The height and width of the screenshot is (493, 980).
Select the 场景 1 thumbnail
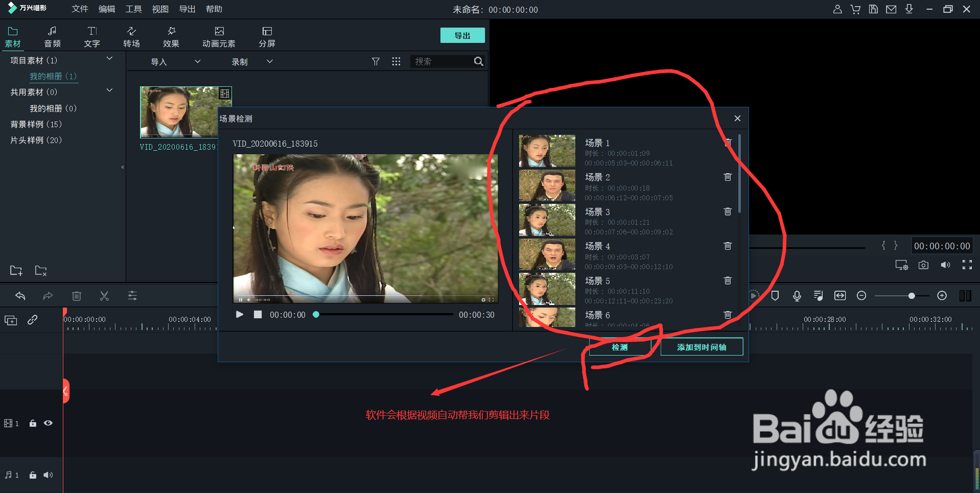tap(547, 151)
